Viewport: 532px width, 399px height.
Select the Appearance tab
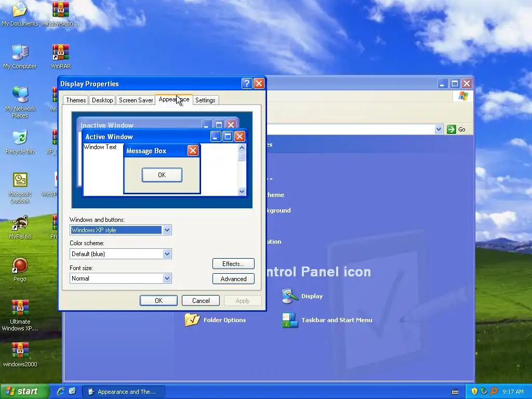[174, 99]
